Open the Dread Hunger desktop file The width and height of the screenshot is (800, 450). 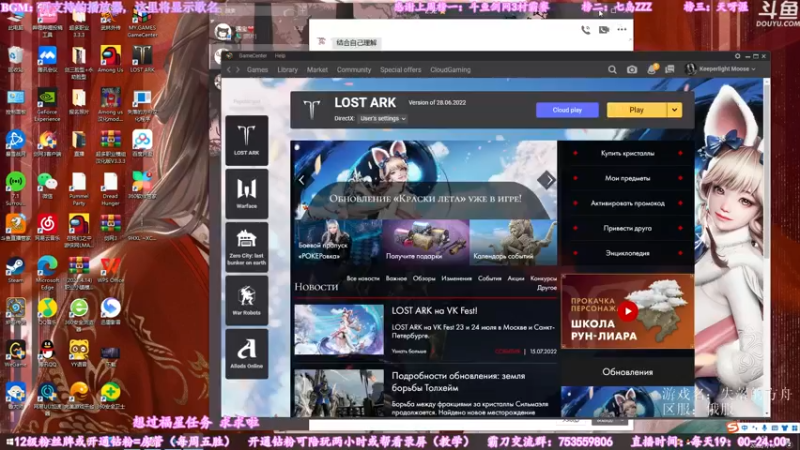point(110,188)
